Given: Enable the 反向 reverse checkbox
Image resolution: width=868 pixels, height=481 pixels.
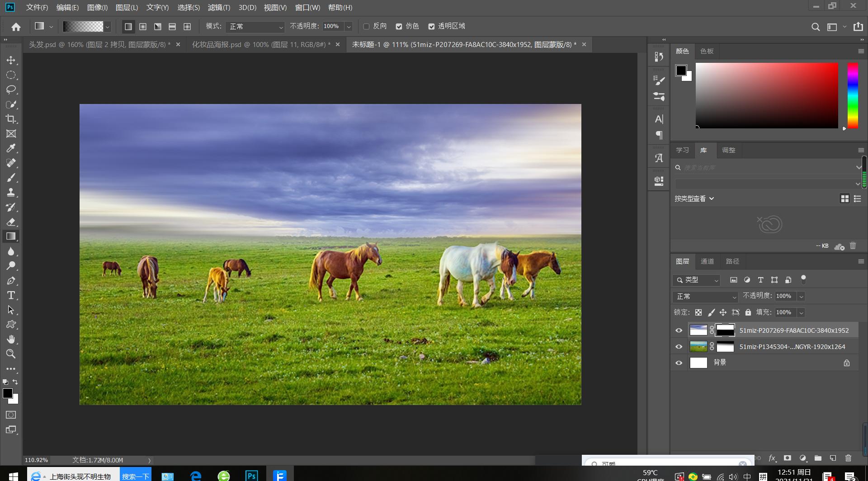Looking at the screenshot, I should (x=367, y=27).
